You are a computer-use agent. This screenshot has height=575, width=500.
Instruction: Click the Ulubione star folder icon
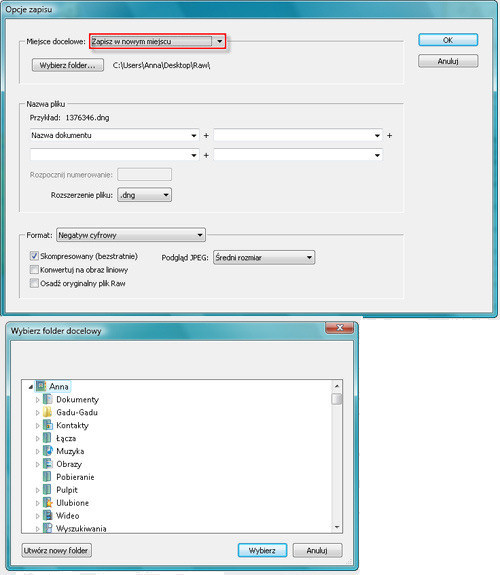point(48,503)
